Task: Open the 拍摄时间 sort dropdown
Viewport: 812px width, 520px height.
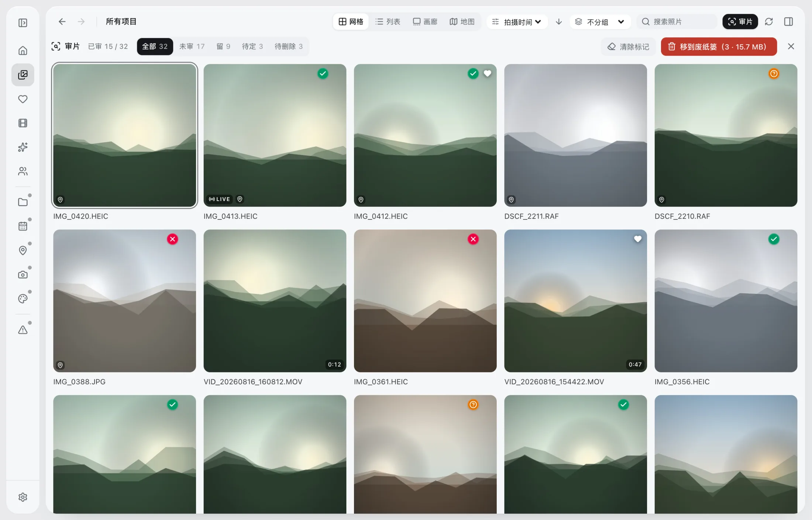Action: (517, 21)
